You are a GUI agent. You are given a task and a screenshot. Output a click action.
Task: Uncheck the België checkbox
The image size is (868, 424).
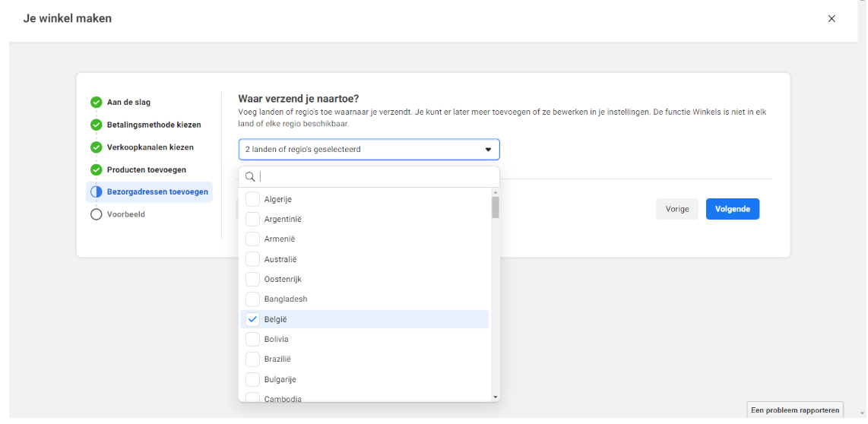253,319
